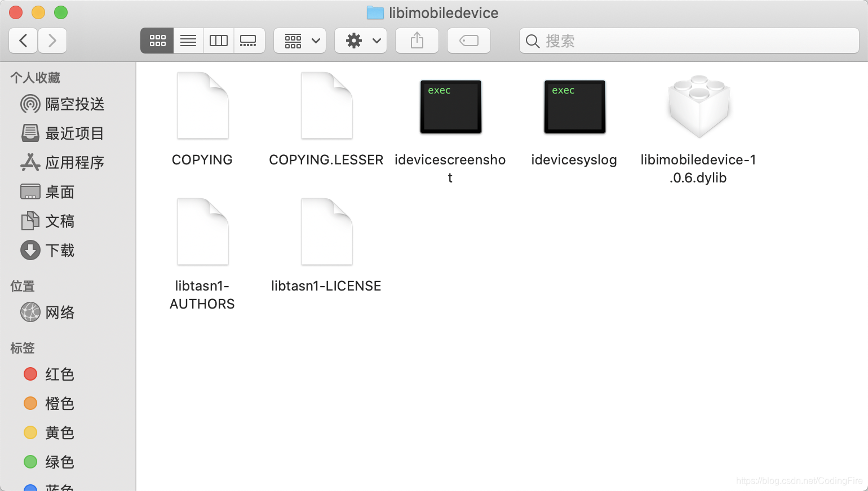The width and height of the screenshot is (868, 491).
Task: Open Documents in sidebar
Action: pyautogui.click(x=68, y=221)
